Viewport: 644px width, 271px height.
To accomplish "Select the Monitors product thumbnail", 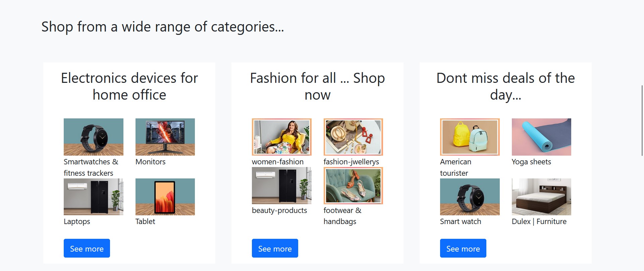I will point(165,137).
